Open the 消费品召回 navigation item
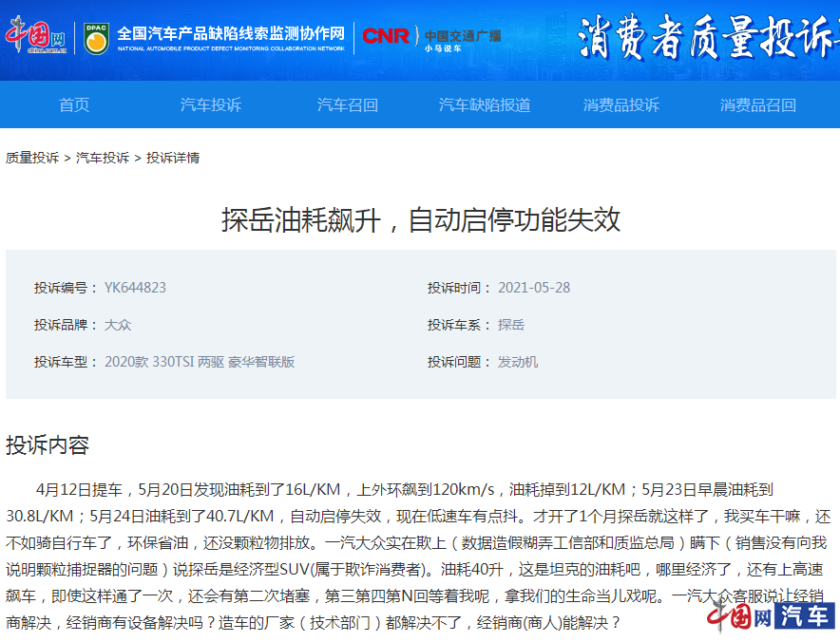The width and height of the screenshot is (840, 642). point(758,104)
